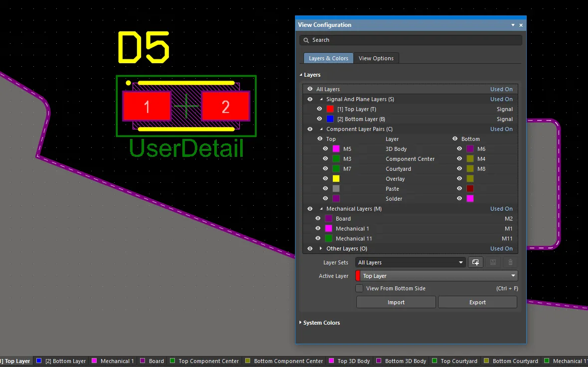
Task: Switch to the View Options tab
Action: (376, 58)
